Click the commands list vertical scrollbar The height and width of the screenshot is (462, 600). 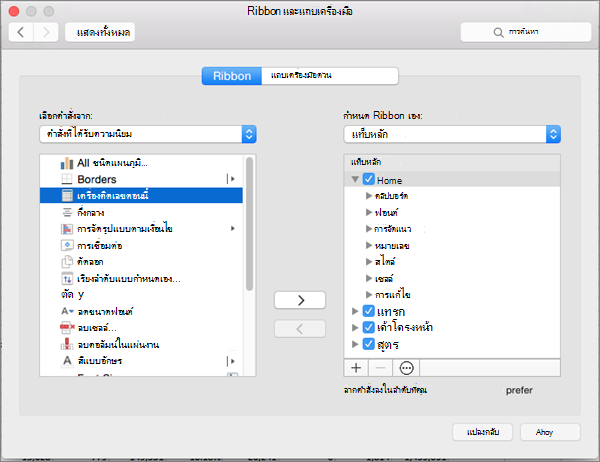coord(249,224)
